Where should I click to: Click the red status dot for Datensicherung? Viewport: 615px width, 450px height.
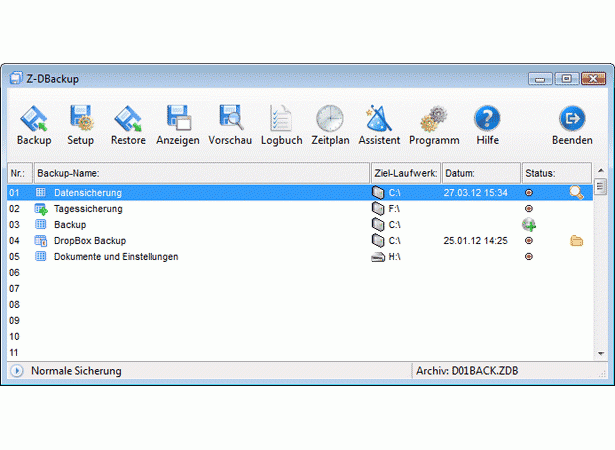(x=529, y=193)
